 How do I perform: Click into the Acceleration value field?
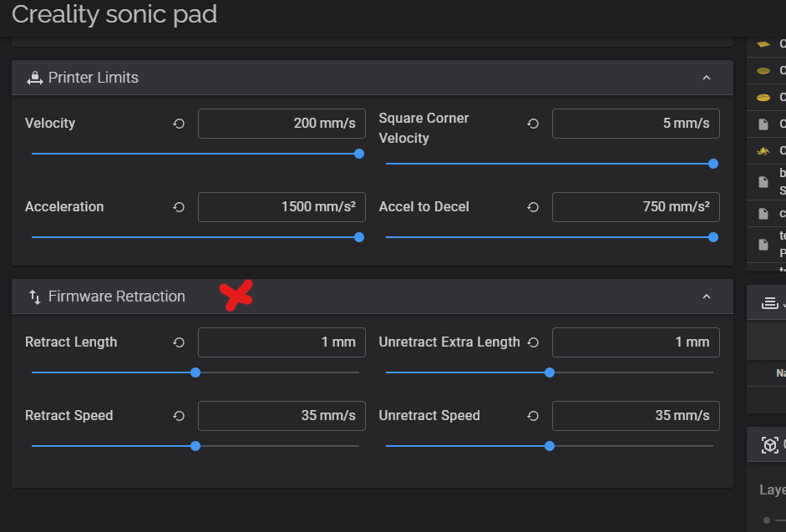(281, 207)
